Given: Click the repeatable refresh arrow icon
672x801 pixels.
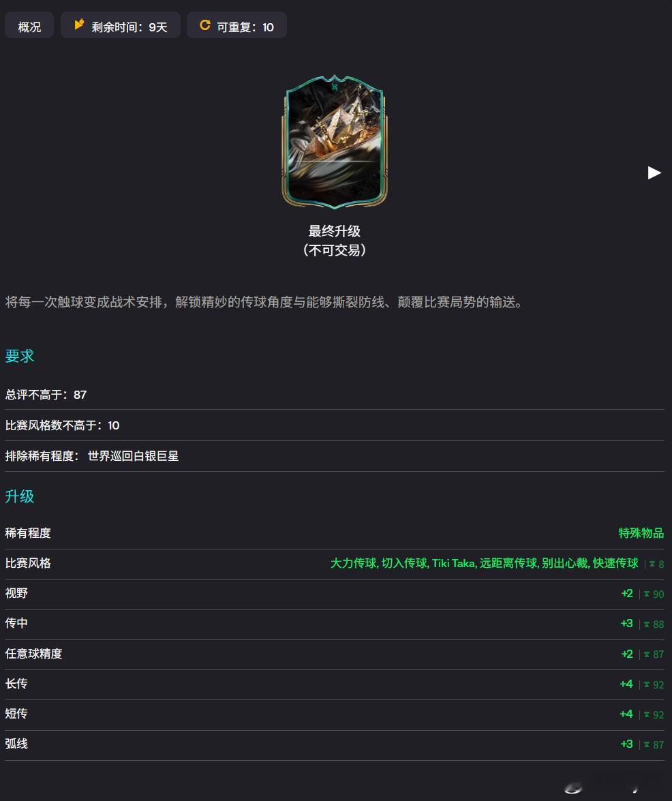Looking at the screenshot, I should coord(204,25).
